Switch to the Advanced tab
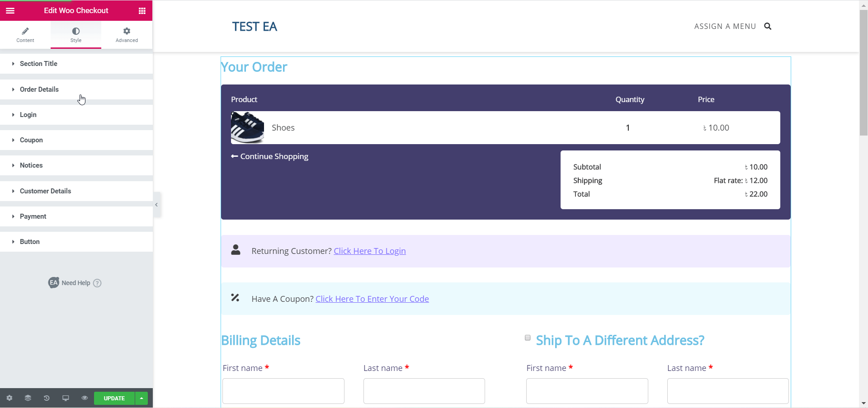Viewport: 868px width, 408px height. pos(127,34)
